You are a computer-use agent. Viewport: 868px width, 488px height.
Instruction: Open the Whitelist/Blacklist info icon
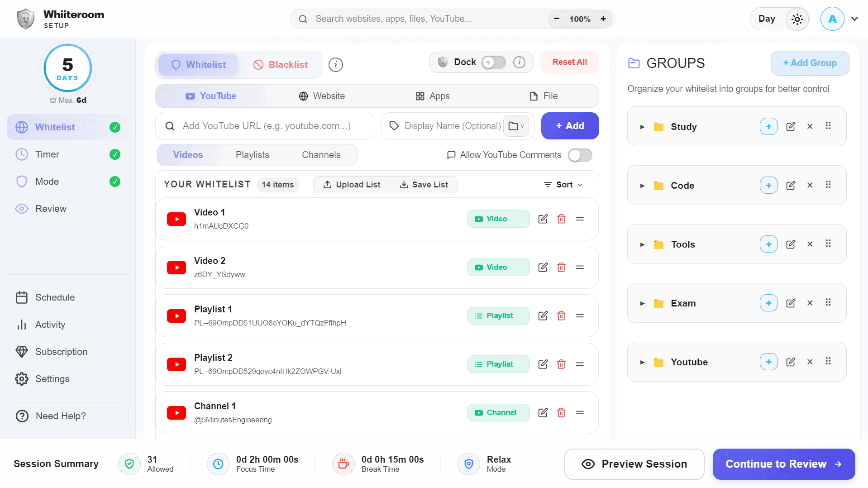[335, 65]
